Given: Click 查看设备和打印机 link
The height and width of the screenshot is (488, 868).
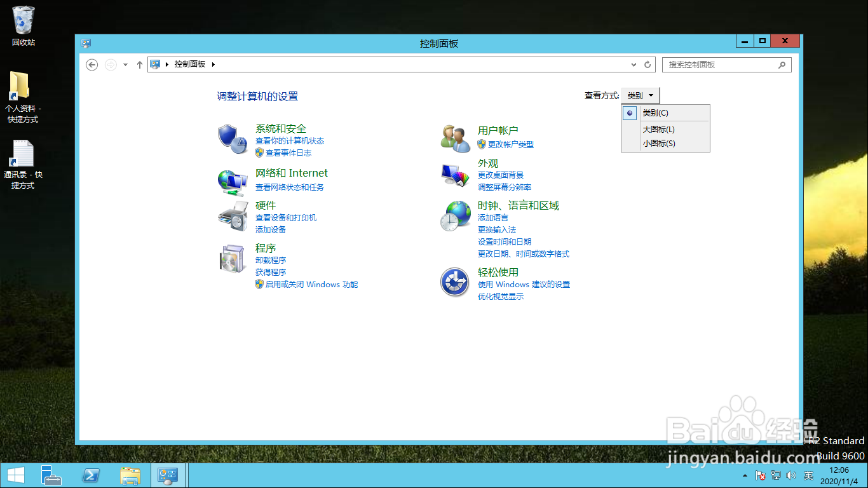Looking at the screenshot, I should [x=286, y=218].
